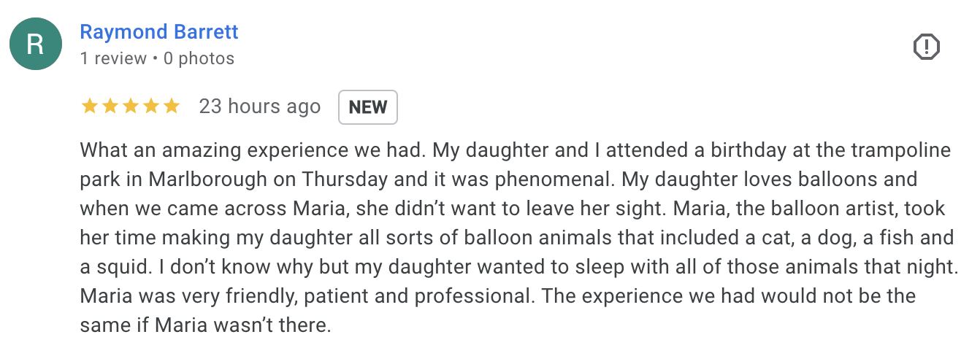Click the fourth yellow rating star
Screen dimensions: 980x356
(150, 107)
